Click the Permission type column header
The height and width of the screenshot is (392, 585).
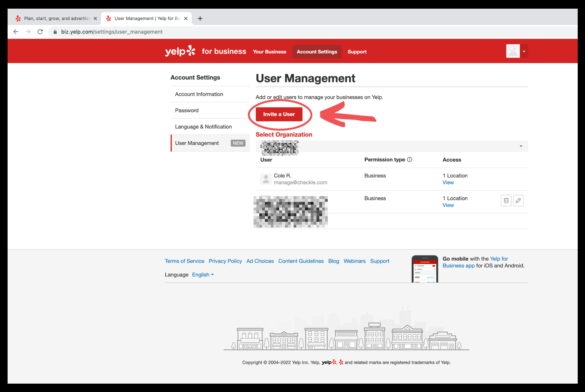[x=385, y=160]
